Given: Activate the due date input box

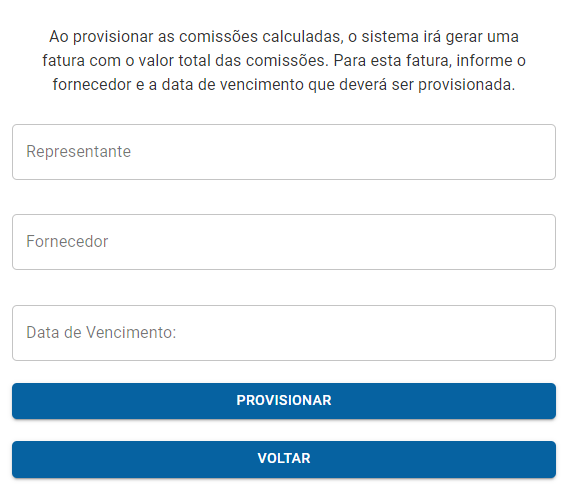Looking at the screenshot, I should [284, 333].
